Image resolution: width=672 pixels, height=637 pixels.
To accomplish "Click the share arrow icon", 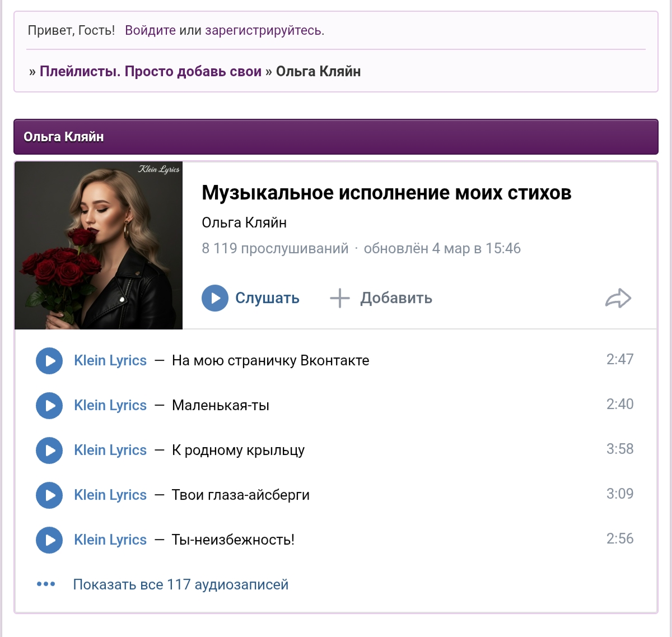I will pyautogui.click(x=618, y=298).
